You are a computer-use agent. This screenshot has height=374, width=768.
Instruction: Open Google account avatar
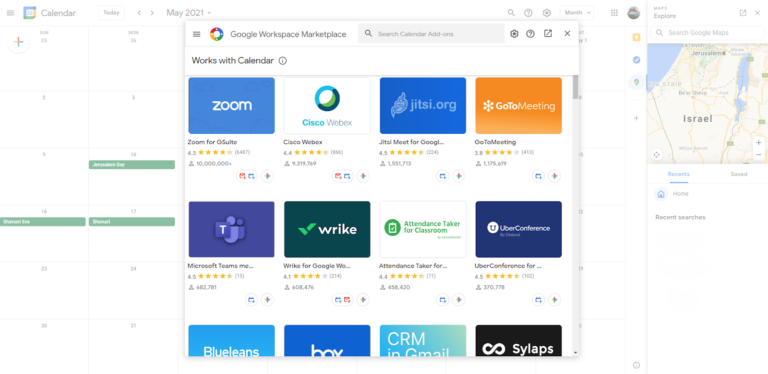tap(633, 13)
